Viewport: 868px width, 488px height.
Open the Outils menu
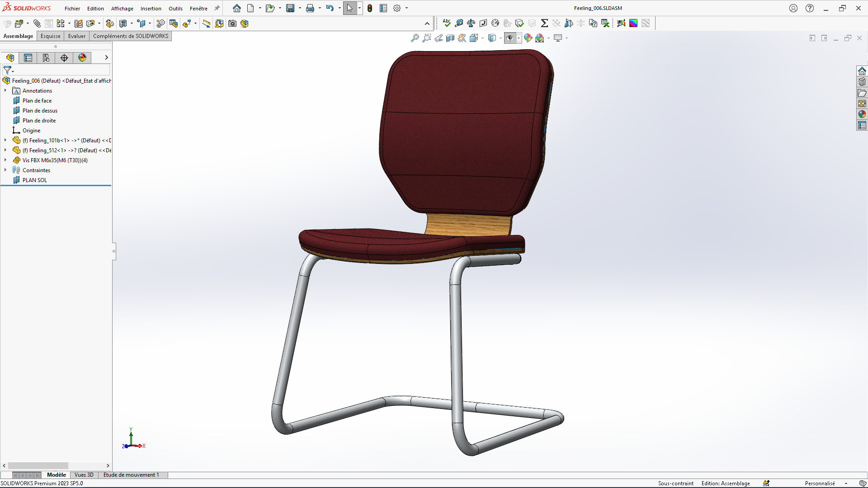click(x=175, y=9)
